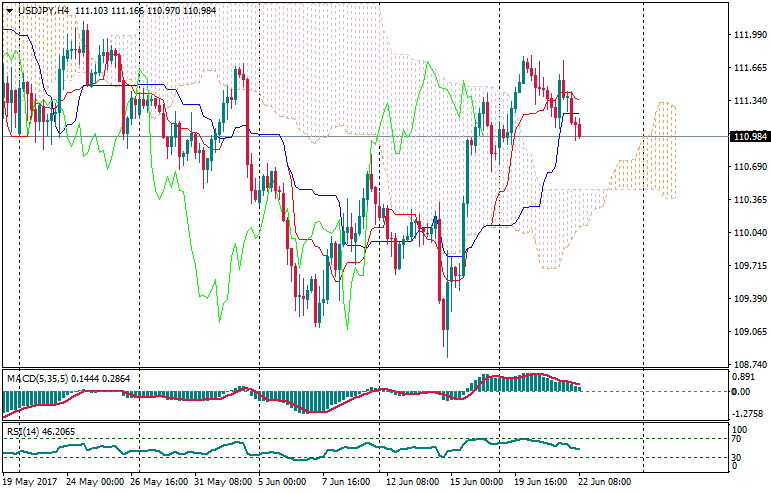Click the 12 Jun 08:00 time label
Viewport: 771px width, 493px height.
[x=412, y=481]
